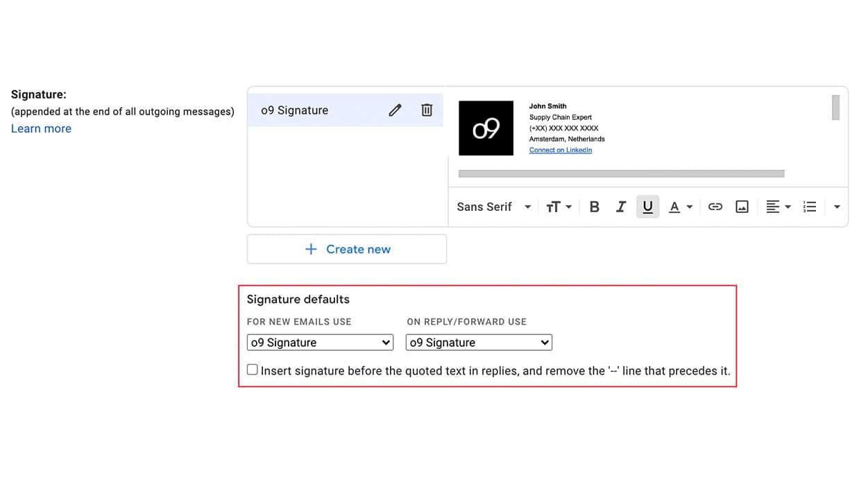The height and width of the screenshot is (489, 868).
Task: Insert a link with the chain icon
Action: [715, 207]
